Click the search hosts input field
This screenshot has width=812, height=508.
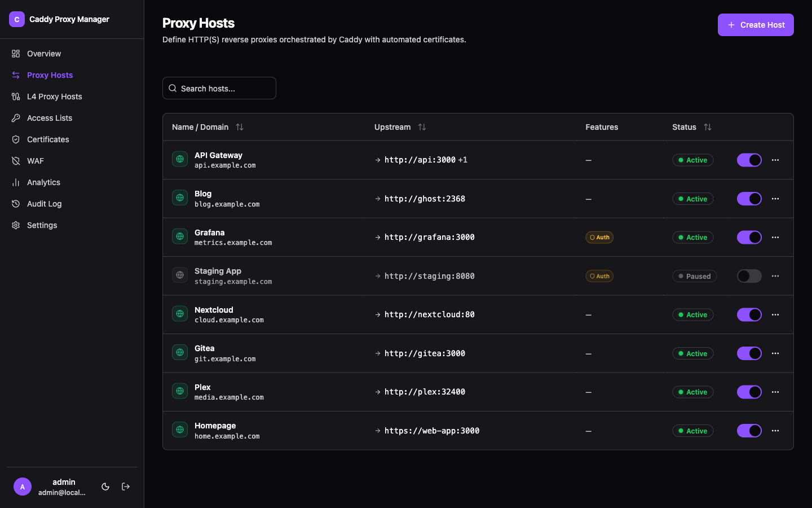pyautogui.click(x=219, y=88)
